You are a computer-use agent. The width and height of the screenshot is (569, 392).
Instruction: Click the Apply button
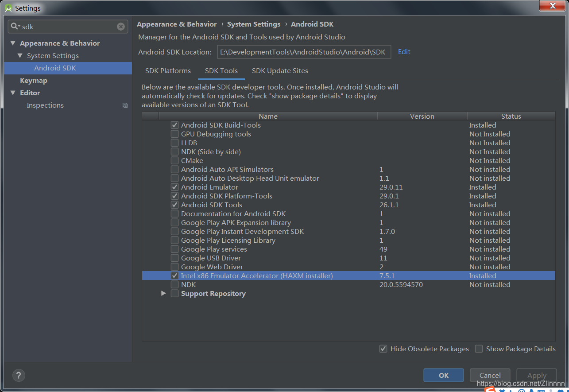[537, 375]
